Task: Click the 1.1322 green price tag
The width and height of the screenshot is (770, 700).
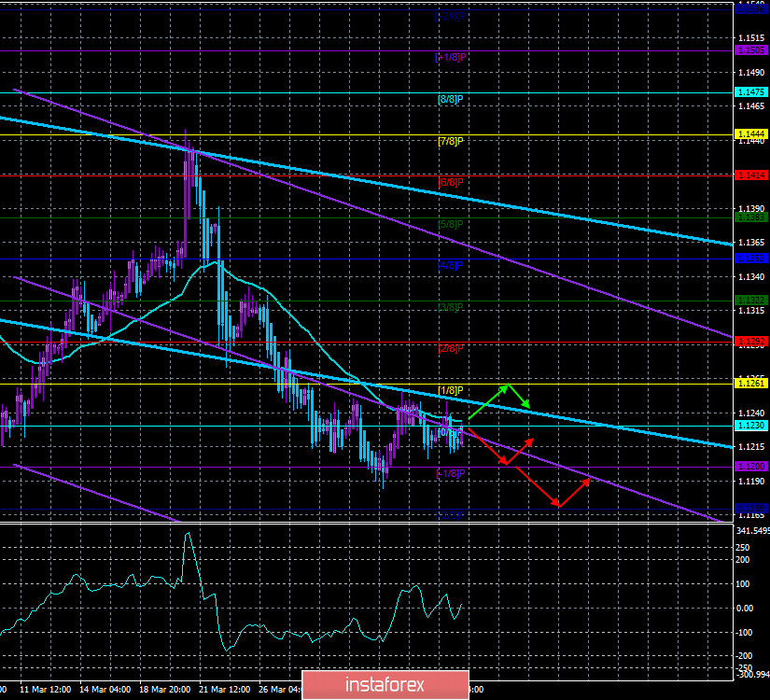Action: tap(750, 301)
